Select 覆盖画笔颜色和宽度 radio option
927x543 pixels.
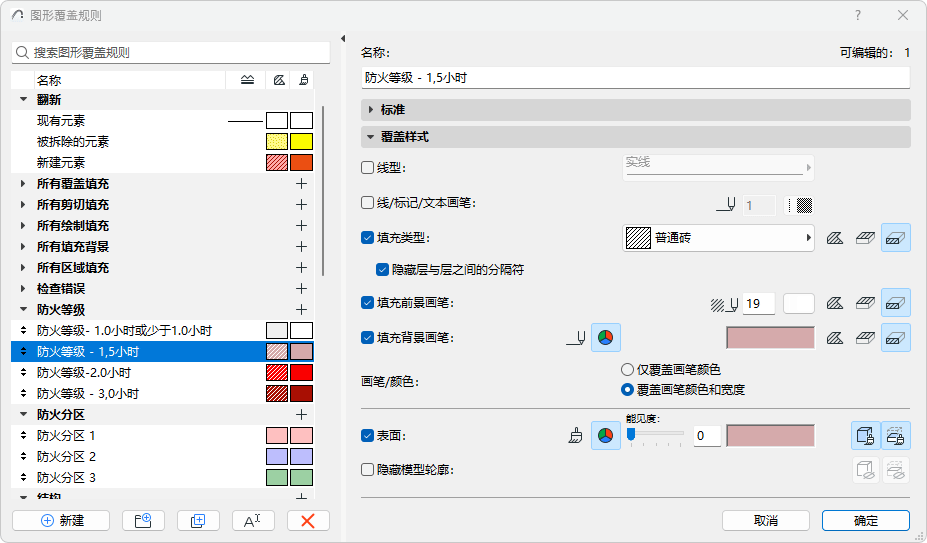point(627,390)
